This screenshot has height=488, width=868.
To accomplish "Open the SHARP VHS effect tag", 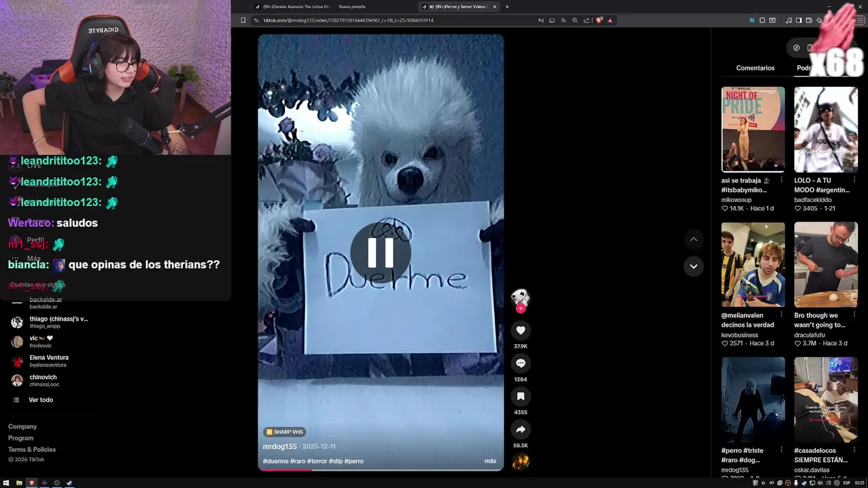I will click(x=284, y=432).
